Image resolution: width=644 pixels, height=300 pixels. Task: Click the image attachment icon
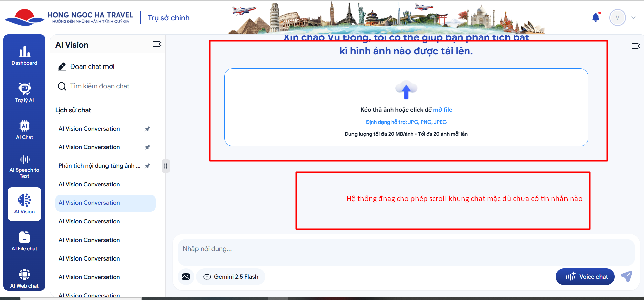pos(186,277)
